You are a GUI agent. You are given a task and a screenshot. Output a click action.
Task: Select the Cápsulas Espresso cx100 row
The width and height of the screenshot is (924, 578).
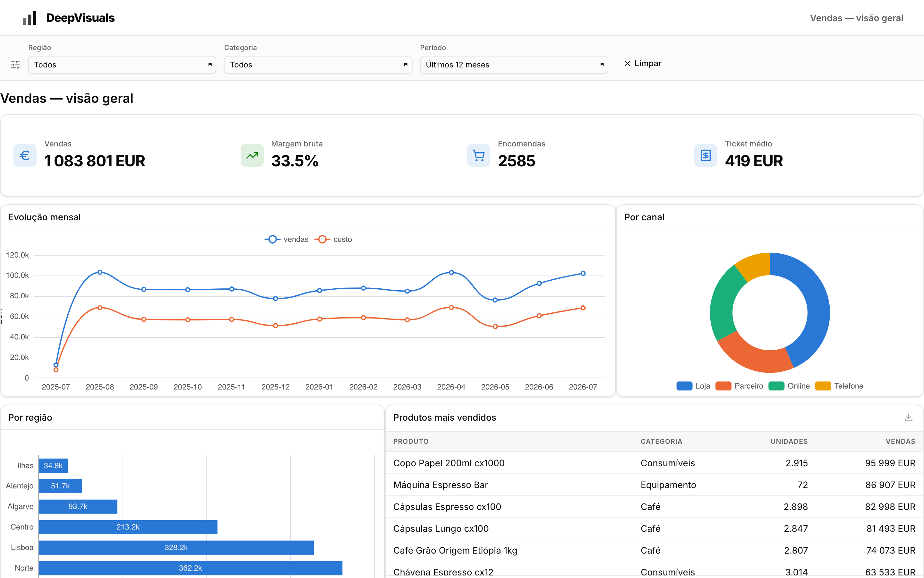654,506
